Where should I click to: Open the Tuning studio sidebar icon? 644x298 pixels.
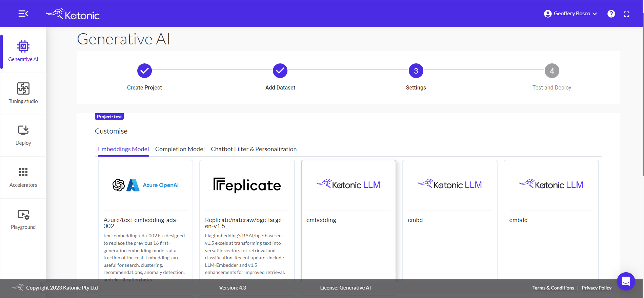tap(23, 88)
